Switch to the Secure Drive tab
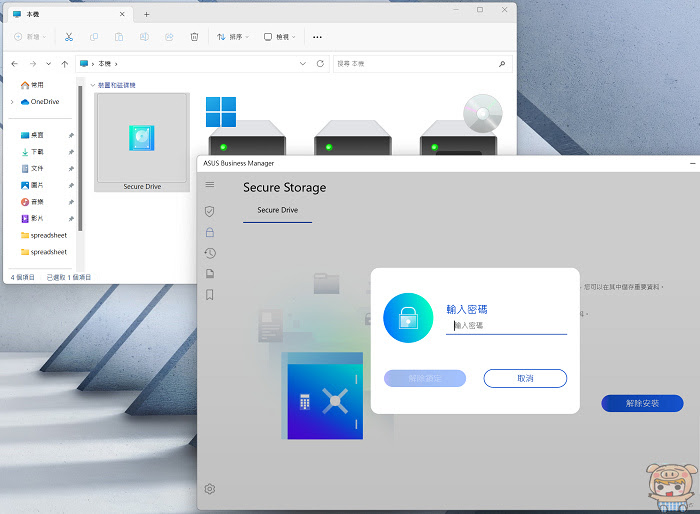 (x=277, y=210)
